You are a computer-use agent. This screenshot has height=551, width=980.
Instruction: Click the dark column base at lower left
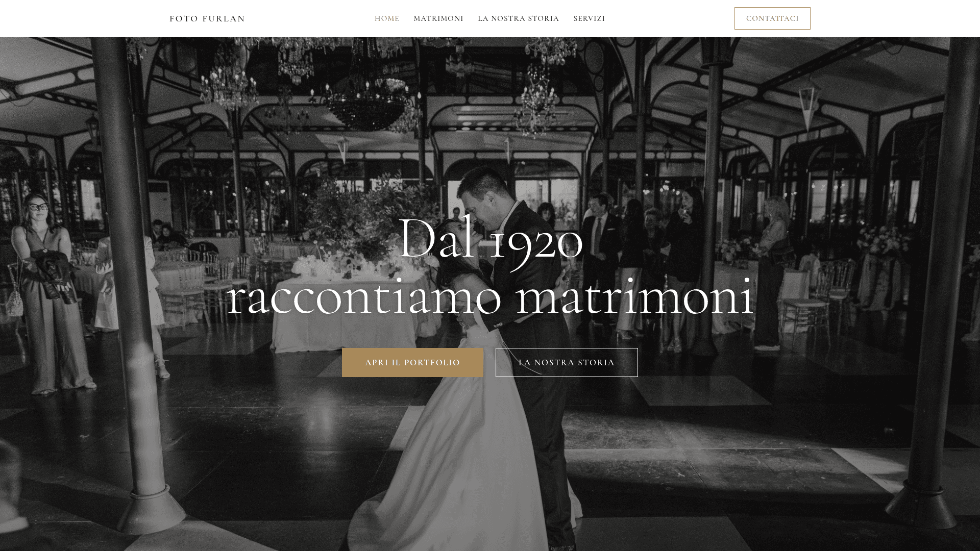(145, 508)
